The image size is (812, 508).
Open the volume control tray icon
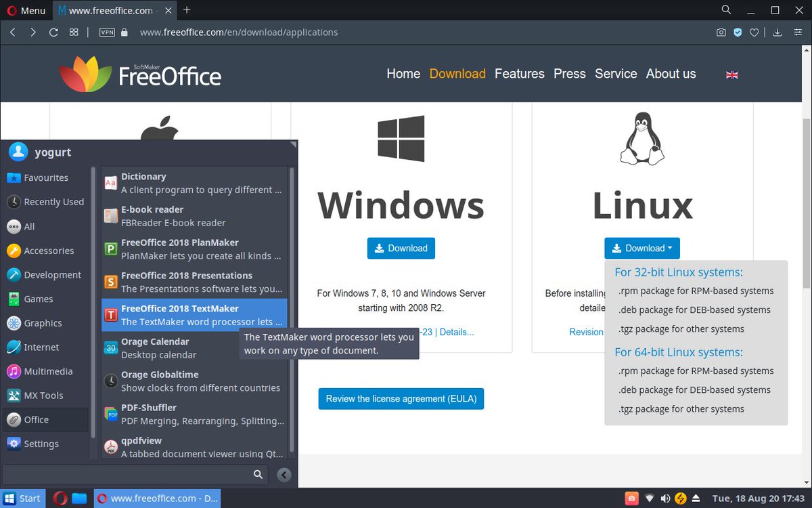664,499
